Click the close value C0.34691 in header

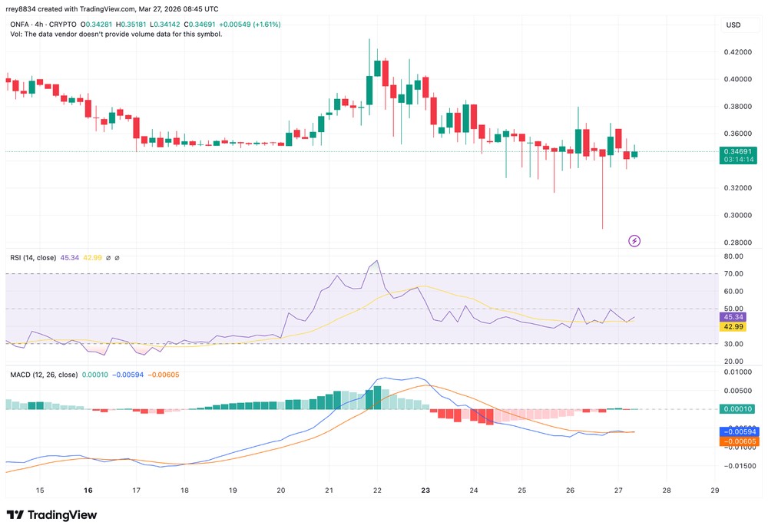pos(200,25)
